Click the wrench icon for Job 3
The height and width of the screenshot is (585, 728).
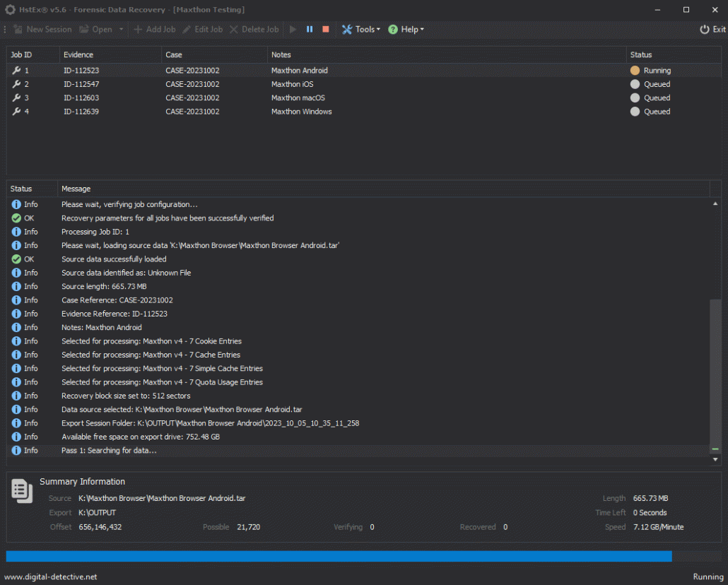coord(16,98)
